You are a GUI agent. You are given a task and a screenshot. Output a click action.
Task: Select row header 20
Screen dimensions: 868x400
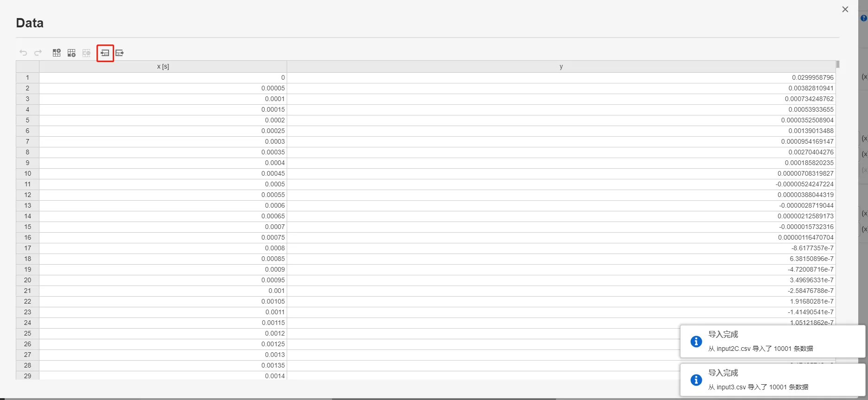tap(27, 280)
